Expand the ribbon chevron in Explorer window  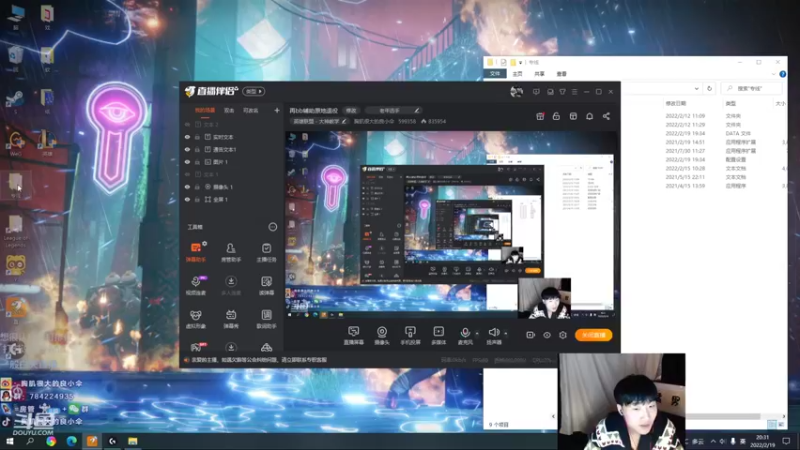click(x=774, y=74)
